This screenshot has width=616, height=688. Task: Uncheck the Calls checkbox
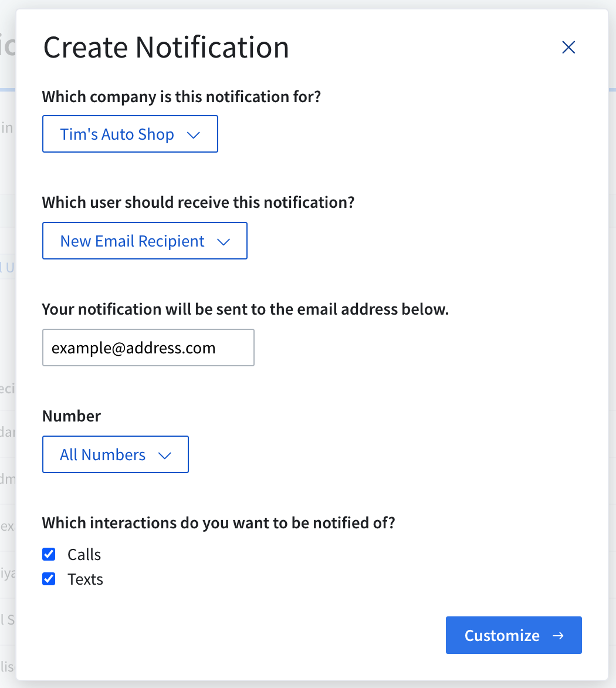pyautogui.click(x=49, y=554)
